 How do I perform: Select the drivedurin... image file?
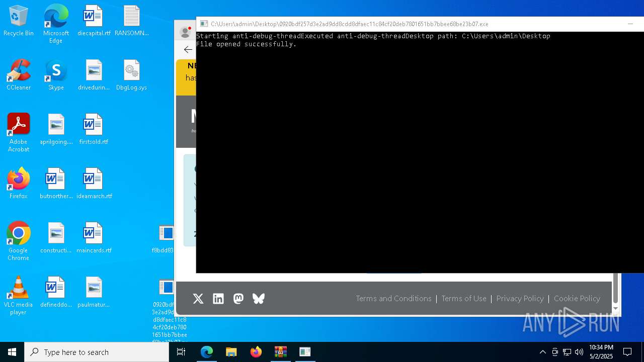coord(94,75)
